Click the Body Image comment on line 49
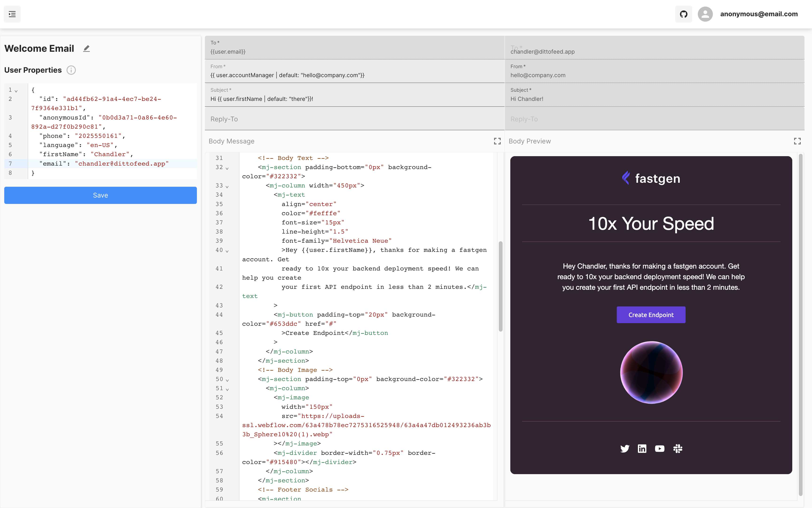 point(295,370)
